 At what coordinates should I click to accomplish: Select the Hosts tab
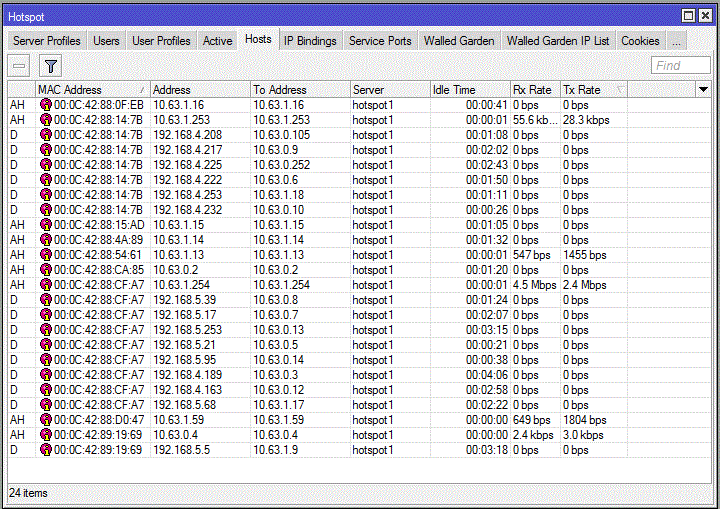[258, 40]
